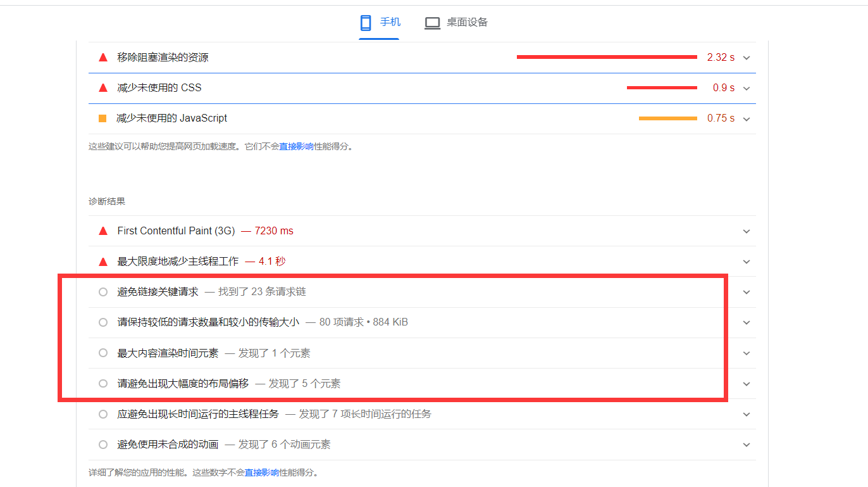Click the 减少未使用的 CSS audit title

[159, 88]
